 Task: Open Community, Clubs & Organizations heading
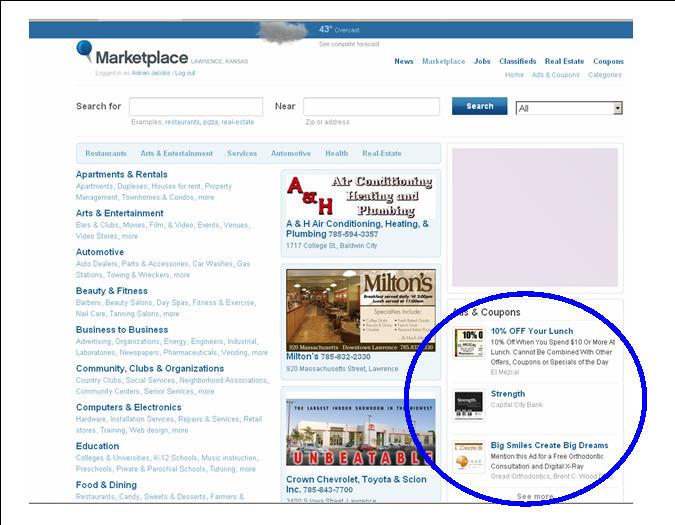point(150,368)
